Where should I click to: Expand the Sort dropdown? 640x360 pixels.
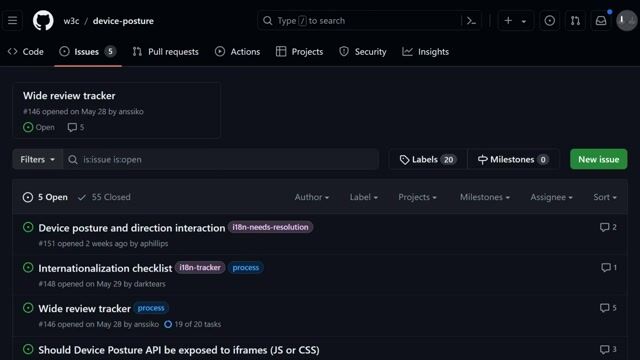(605, 197)
